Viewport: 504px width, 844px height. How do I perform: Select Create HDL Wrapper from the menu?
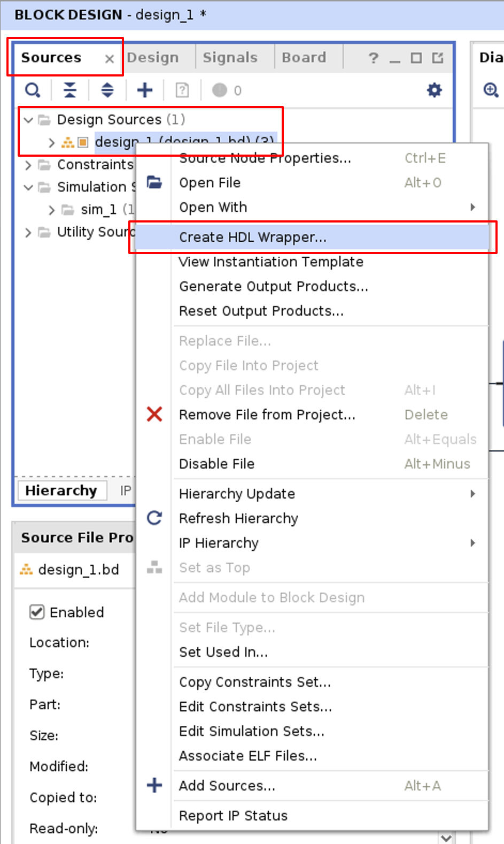(253, 237)
